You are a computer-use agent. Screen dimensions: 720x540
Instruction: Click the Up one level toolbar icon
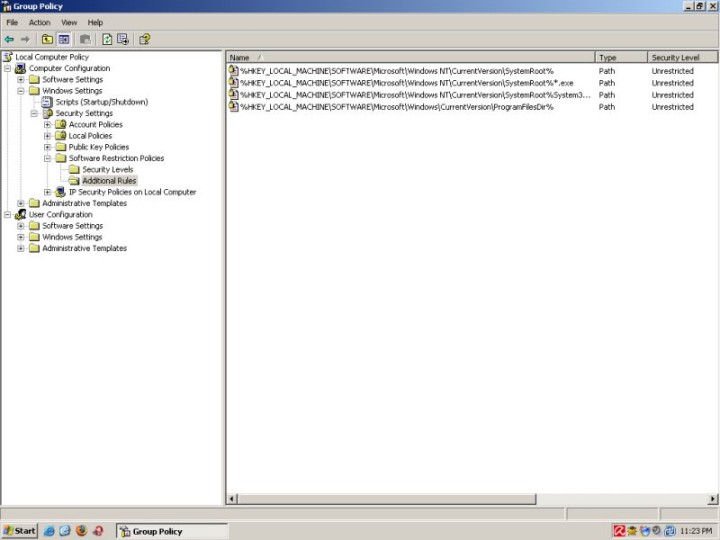(x=47, y=39)
